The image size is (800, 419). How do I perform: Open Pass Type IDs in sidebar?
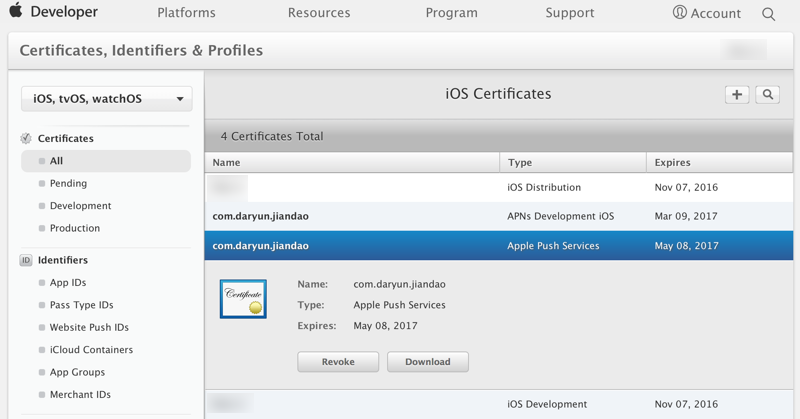point(81,305)
